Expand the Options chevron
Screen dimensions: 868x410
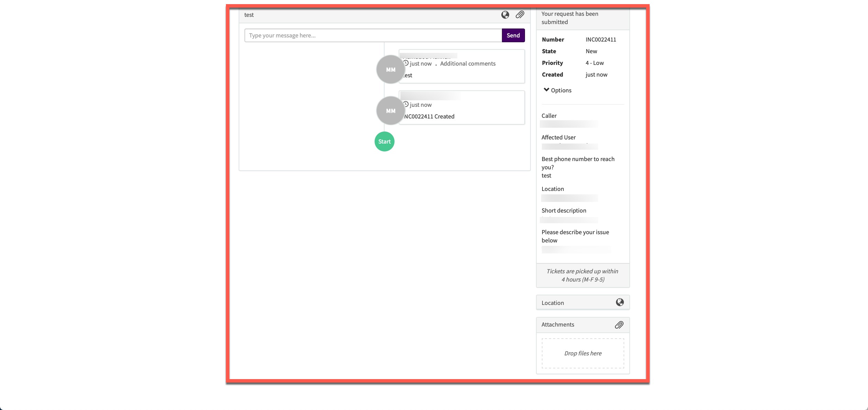point(546,90)
